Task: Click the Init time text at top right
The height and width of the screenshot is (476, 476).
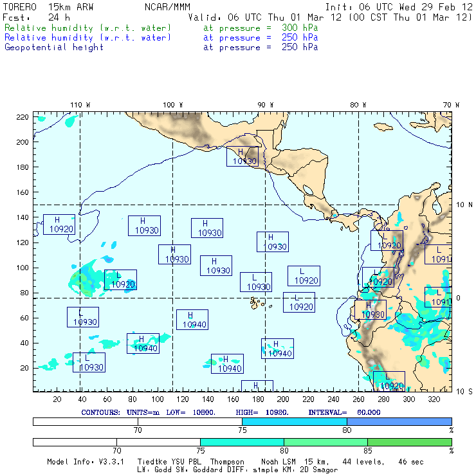Action: 399,7
